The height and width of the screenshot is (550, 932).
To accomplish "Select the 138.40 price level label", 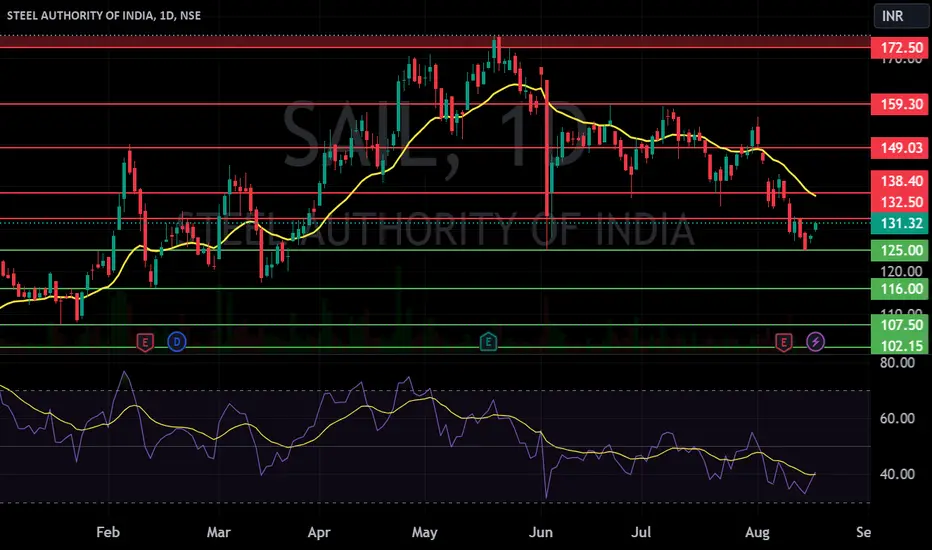I will tap(899, 181).
